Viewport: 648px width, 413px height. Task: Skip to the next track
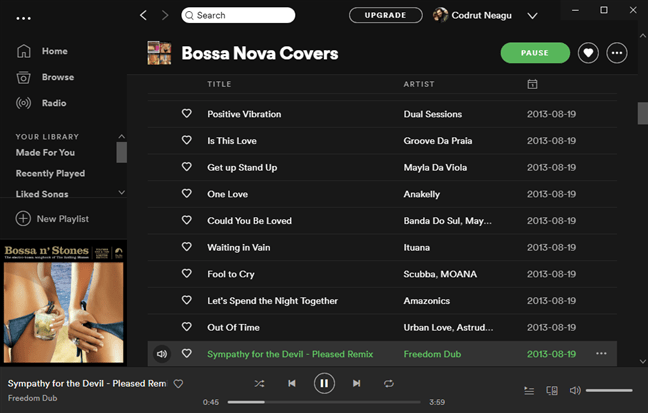pyautogui.click(x=357, y=384)
